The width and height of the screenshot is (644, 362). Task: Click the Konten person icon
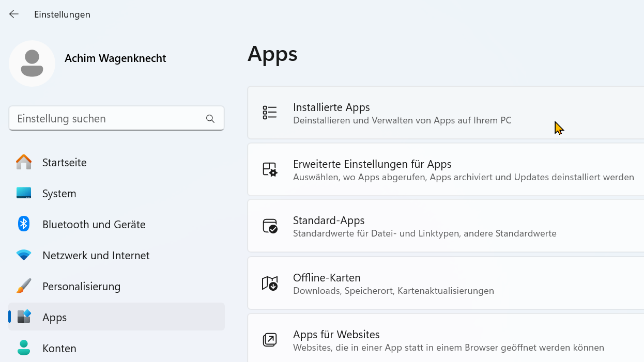click(x=24, y=348)
